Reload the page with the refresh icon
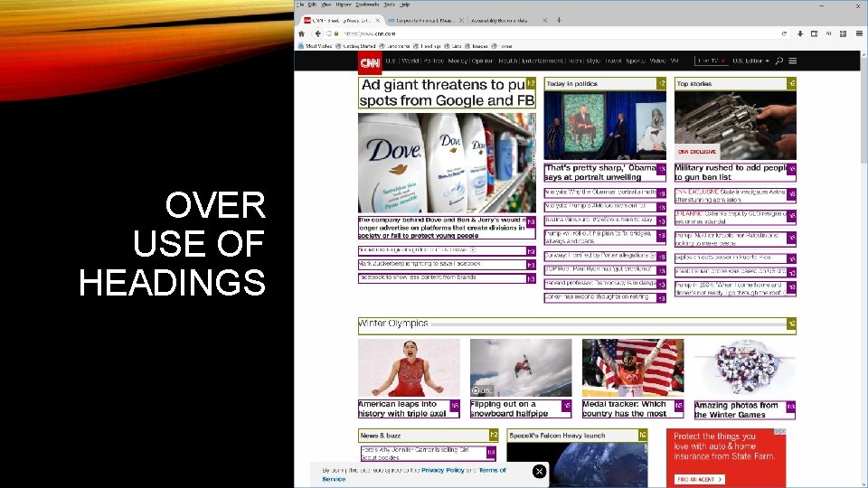The width and height of the screenshot is (868, 488). (784, 33)
